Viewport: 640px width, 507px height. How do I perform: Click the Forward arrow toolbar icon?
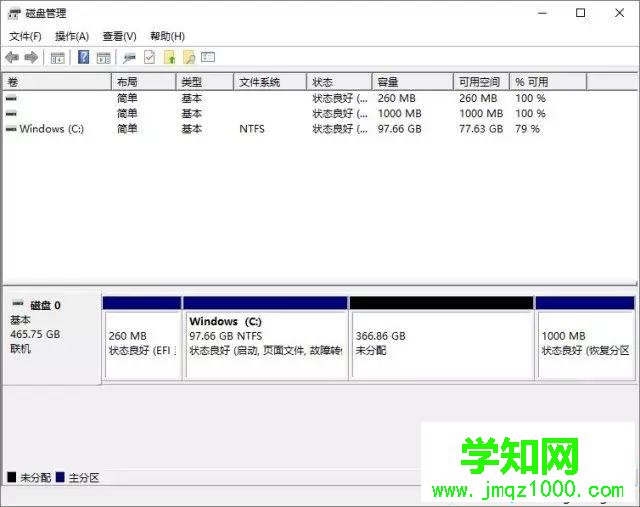coord(31,58)
